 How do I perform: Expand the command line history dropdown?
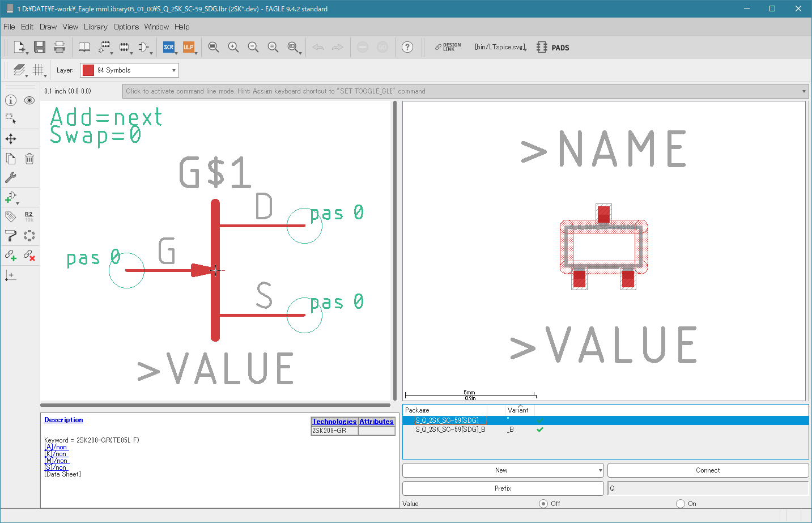pos(804,91)
